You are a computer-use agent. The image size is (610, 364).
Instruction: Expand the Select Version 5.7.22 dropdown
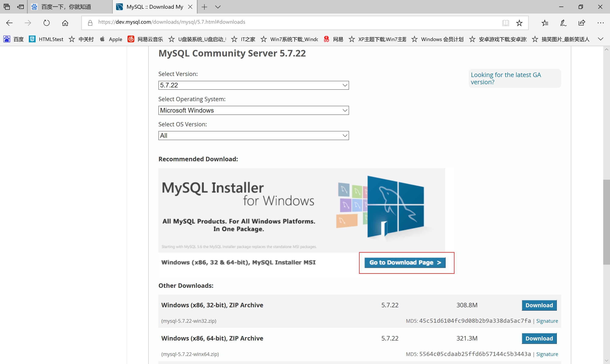pyautogui.click(x=253, y=85)
